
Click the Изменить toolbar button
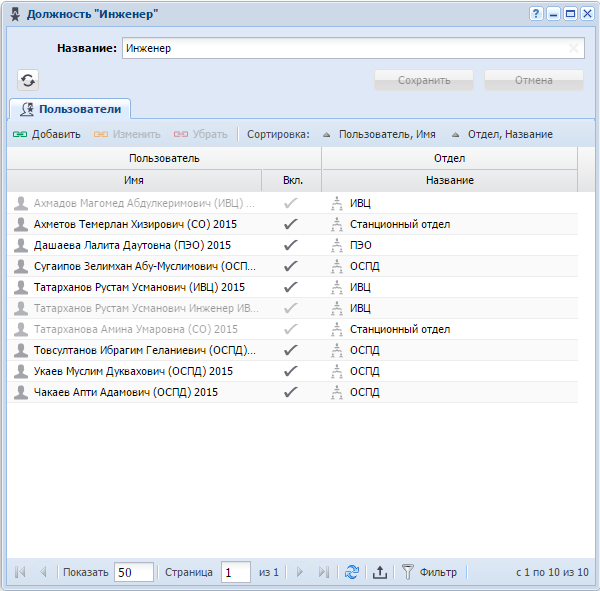pyautogui.click(x=127, y=134)
